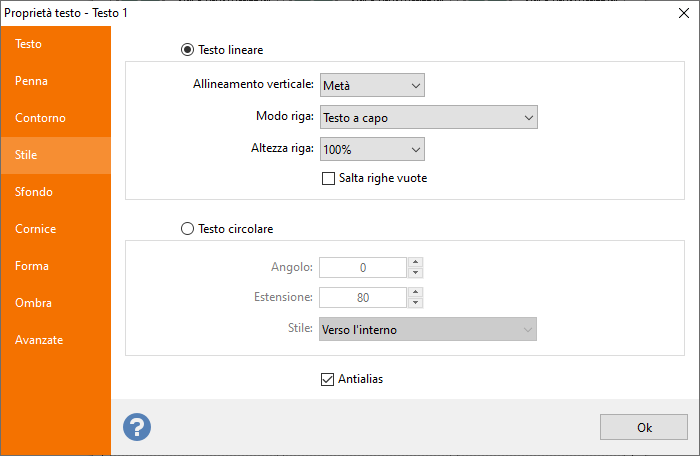This screenshot has height=456, width=700.
Task: Select the Testo lineare radio button
Action: click(188, 50)
